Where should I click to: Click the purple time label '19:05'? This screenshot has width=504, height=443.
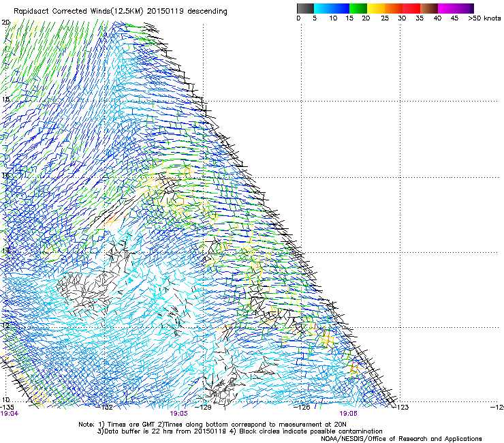click(178, 414)
